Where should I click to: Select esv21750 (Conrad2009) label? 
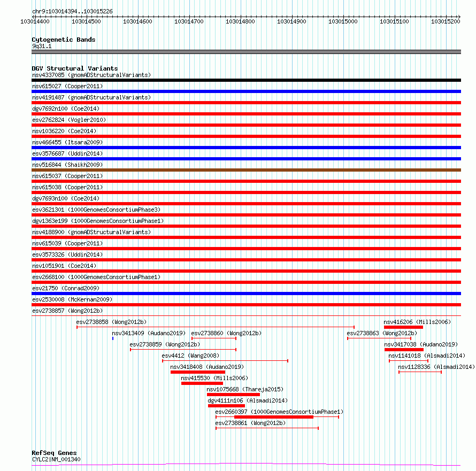66,288
